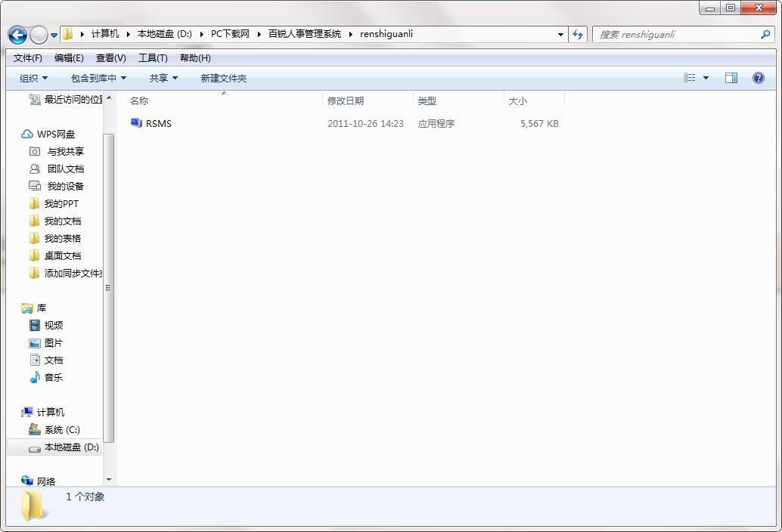
Task: Click renshiguanli in the address breadcrumb
Action: [386, 34]
